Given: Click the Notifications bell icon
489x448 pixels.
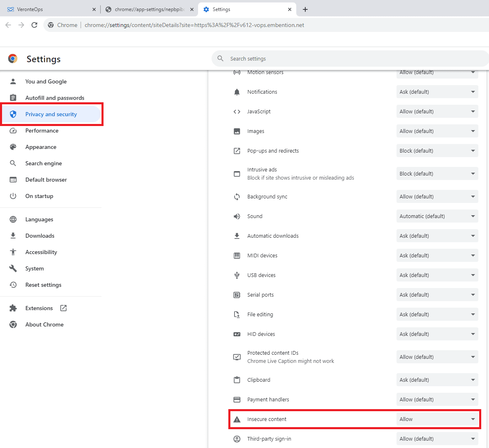Looking at the screenshot, I should pyautogui.click(x=237, y=92).
